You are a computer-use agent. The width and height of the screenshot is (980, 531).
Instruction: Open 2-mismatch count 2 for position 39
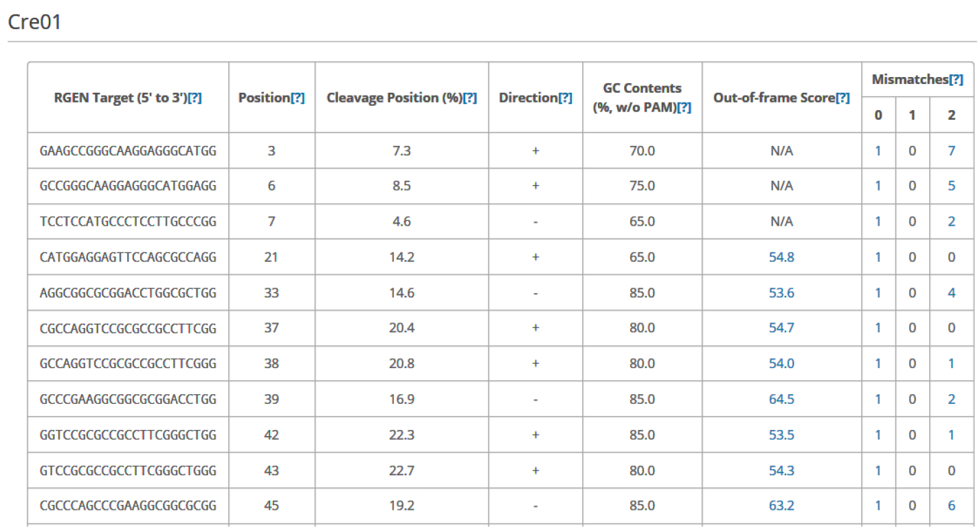pos(952,400)
